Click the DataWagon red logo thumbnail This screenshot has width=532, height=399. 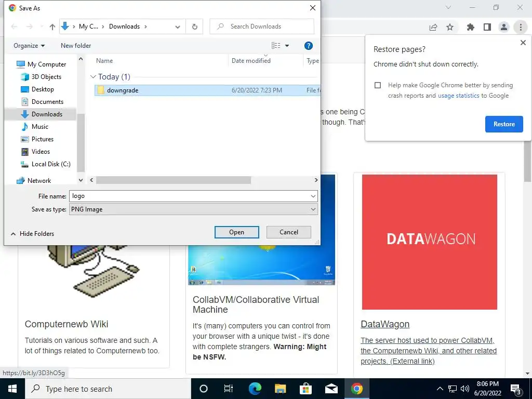[429, 242]
